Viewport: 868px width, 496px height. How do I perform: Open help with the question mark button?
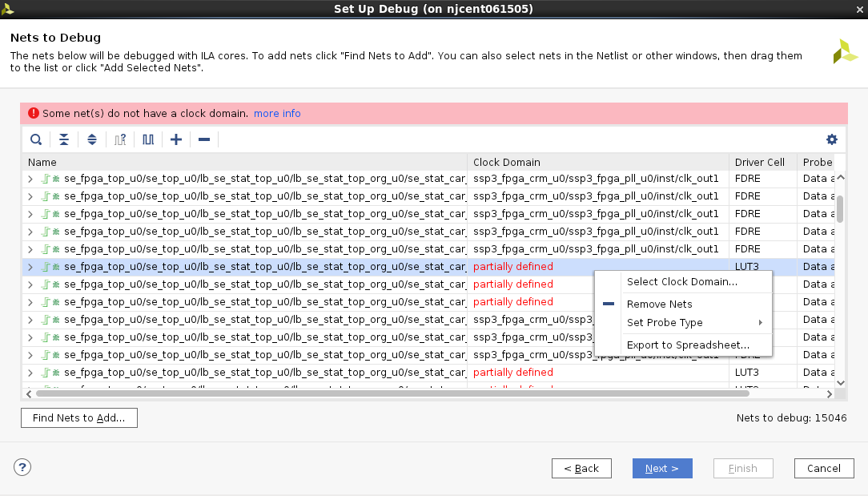[22, 467]
